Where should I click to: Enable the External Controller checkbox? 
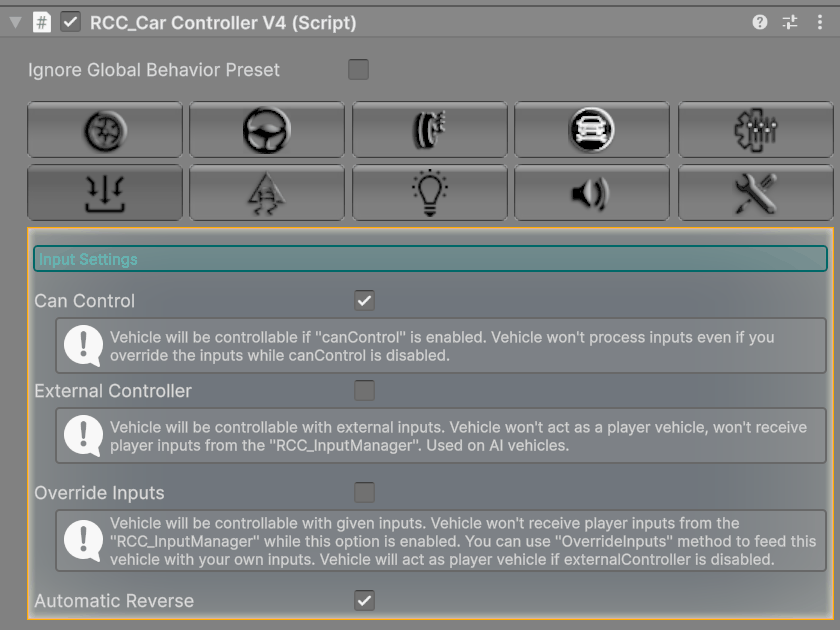click(364, 391)
